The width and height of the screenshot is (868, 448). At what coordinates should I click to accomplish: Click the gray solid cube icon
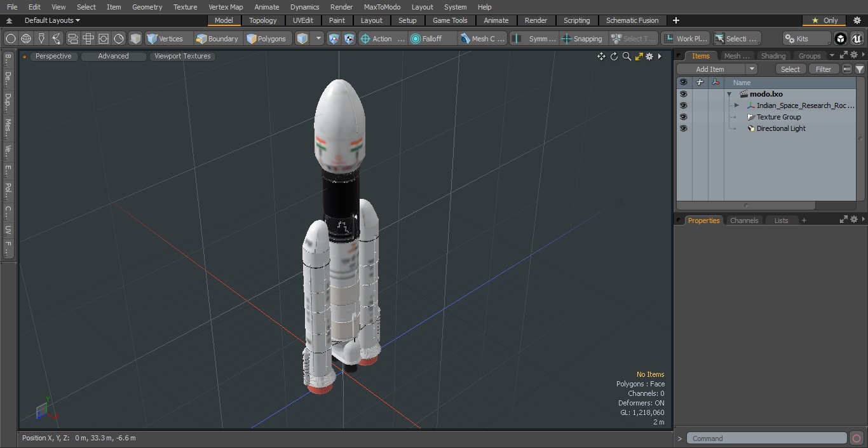tap(135, 39)
